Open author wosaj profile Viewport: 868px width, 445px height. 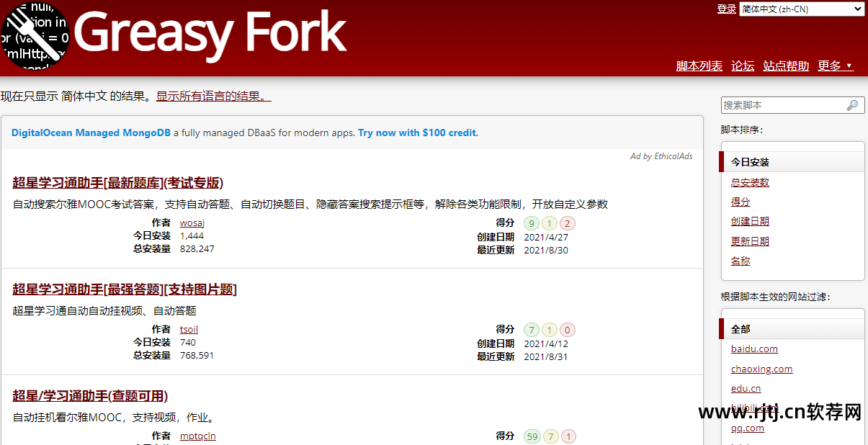pos(192,223)
